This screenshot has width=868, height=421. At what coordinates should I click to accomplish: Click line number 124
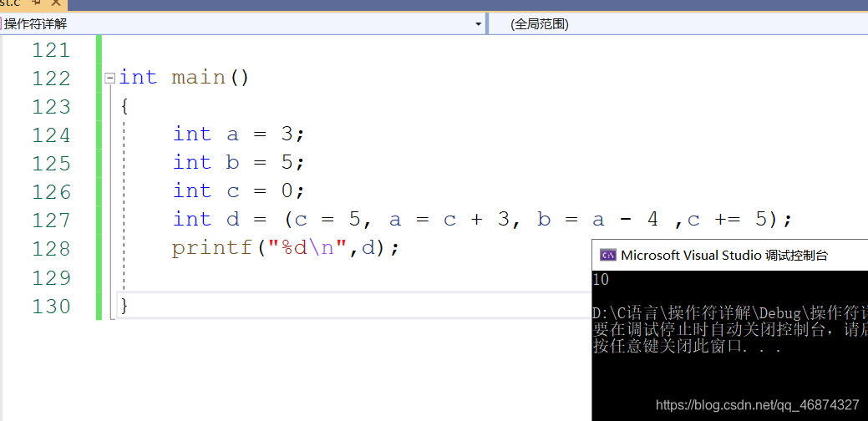pos(51,134)
